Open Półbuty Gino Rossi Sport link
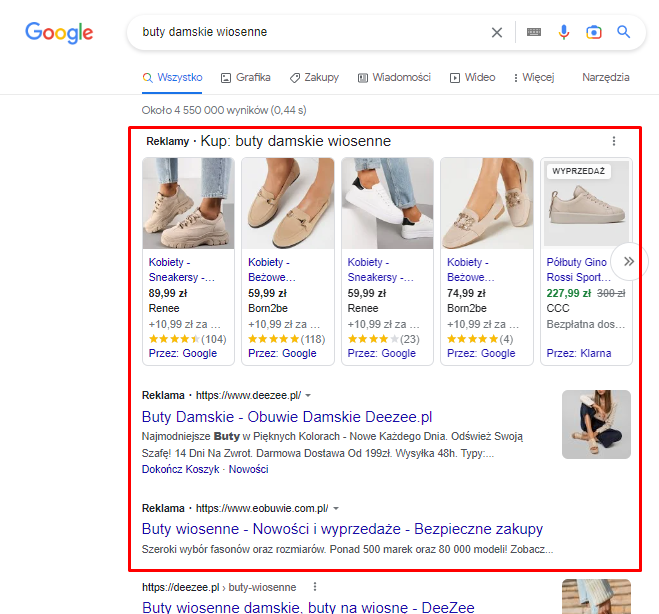659x614 pixels. tap(578, 270)
